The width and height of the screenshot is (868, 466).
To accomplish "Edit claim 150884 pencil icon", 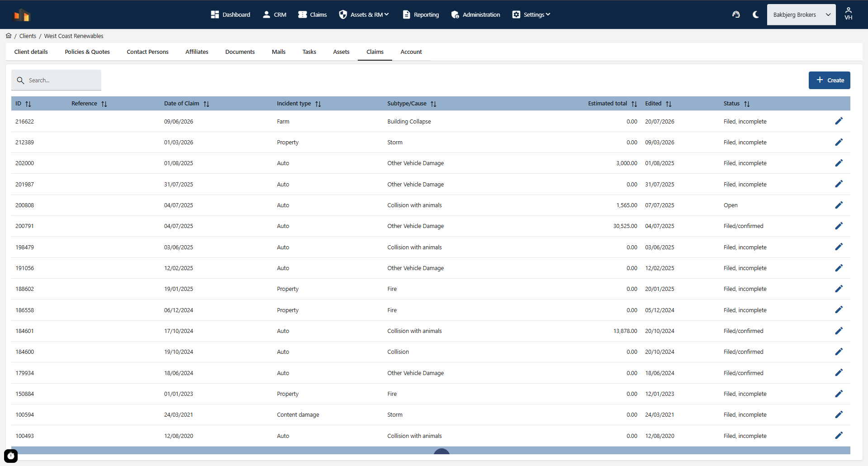I will point(839,394).
